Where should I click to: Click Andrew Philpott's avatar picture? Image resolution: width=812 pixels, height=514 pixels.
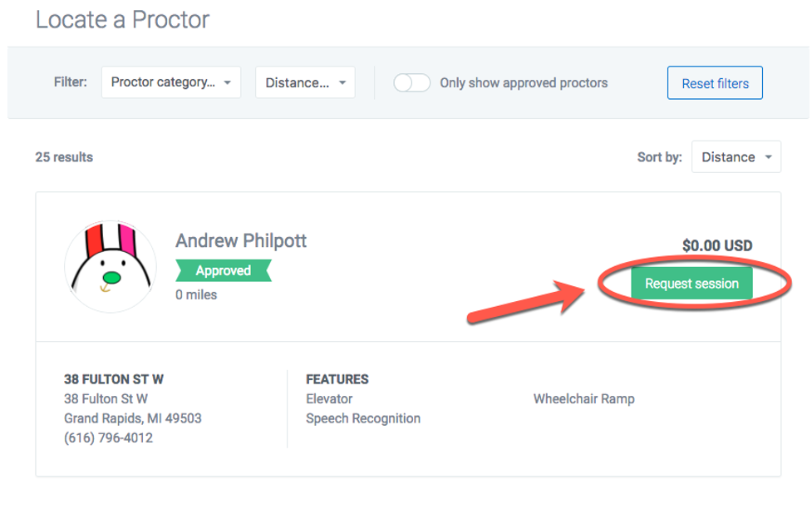[x=111, y=267]
